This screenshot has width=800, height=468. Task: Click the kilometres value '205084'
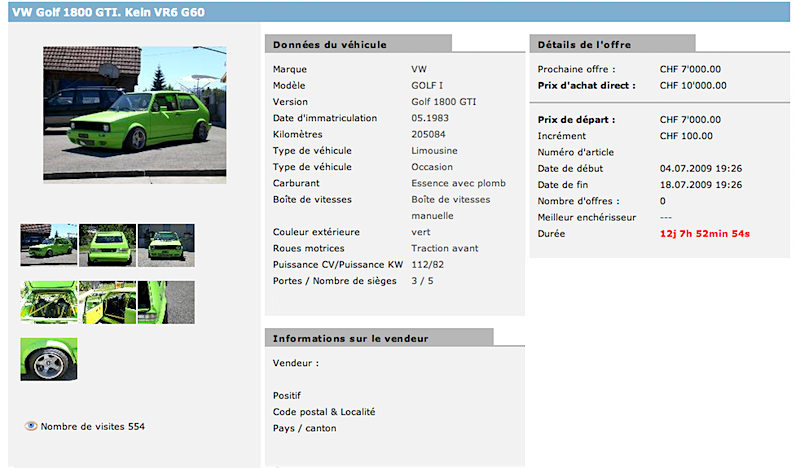pyautogui.click(x=429, y=135)
